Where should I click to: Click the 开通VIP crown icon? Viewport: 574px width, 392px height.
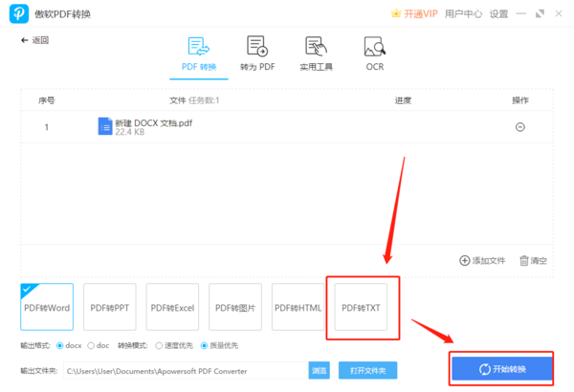[397, 13]
